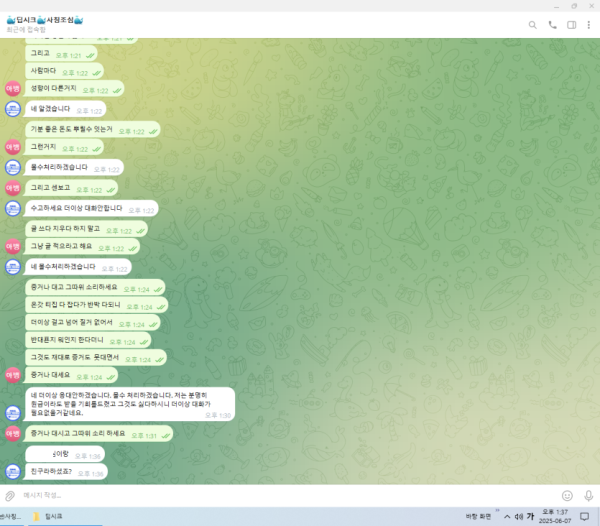The height and width of the screenshot is (526, 600).
Task: Click the taskbar volume speaker icon
Action: click(x=518, y=517)
